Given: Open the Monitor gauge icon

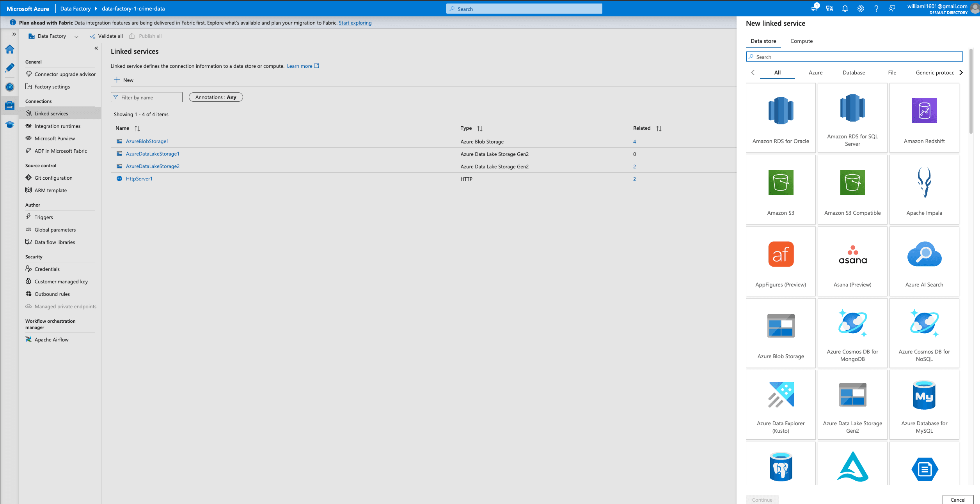Looking at the screenshot, I should (x=10, y=87).
